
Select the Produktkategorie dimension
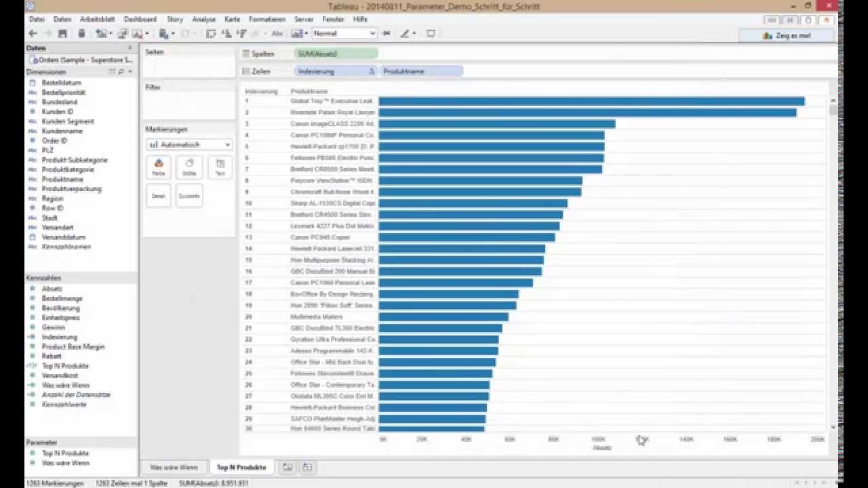click(68, 169)
